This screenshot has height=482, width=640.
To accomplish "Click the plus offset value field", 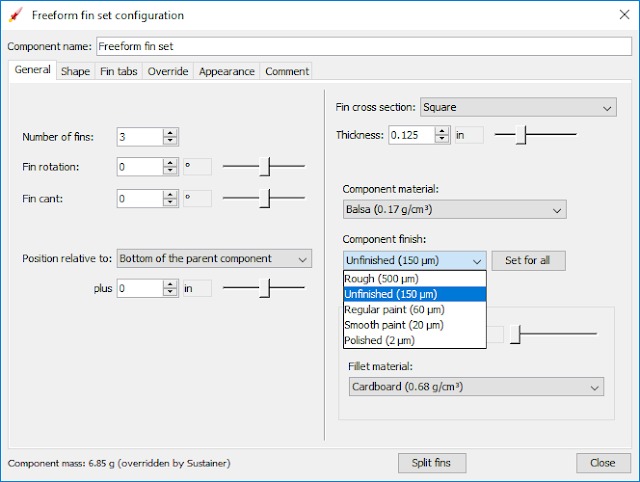I will point(140,289).
